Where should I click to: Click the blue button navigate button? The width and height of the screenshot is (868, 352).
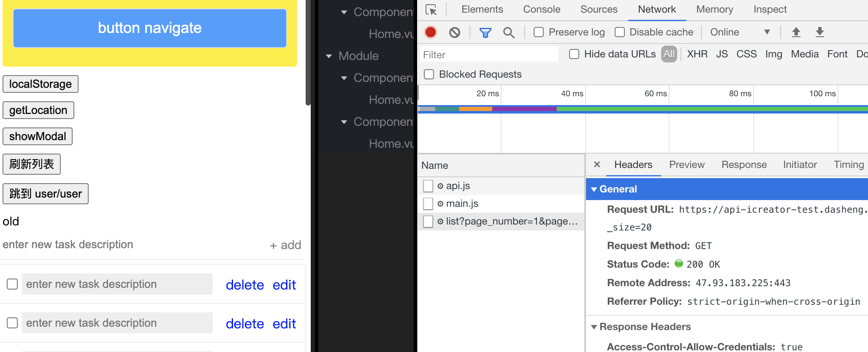click(x=150, y=28)
